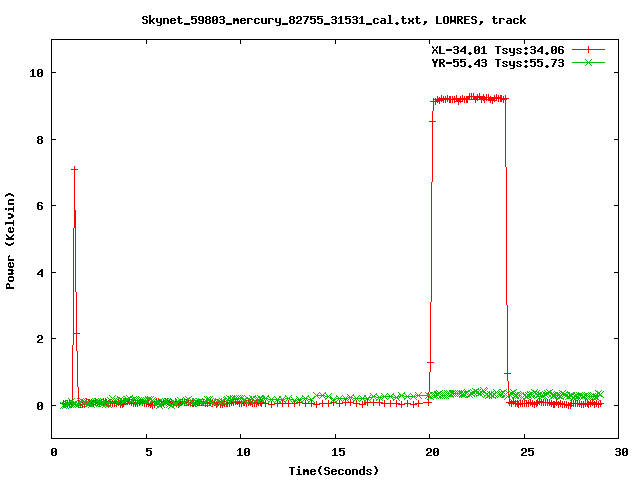640x480 pixels.
Task: Click the x-axis tick label 20
Action: click(x=432, y=452)
